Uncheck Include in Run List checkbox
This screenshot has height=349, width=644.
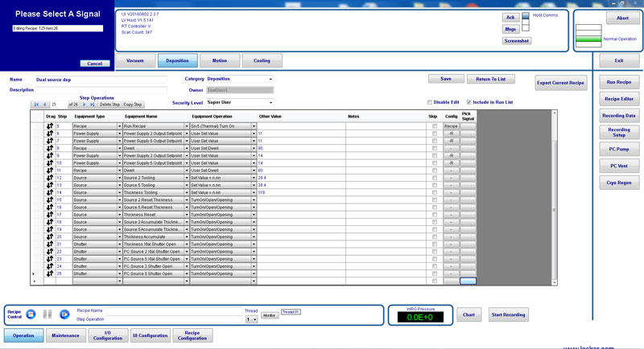pyautogui.click(x=469, y=102)
